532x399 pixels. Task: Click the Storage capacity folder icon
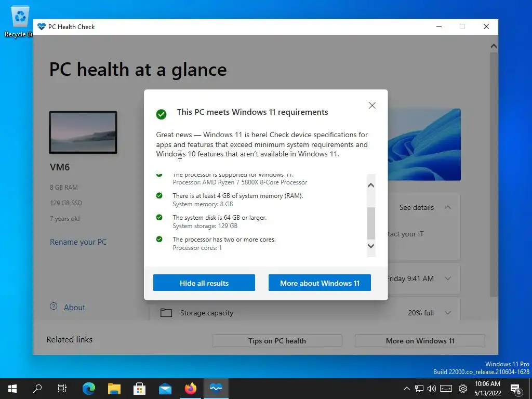coord(166,312)
